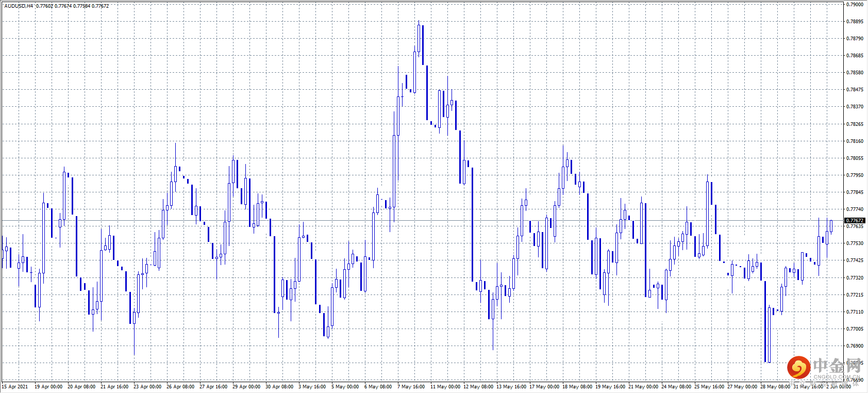Click the 27 May 00:00 time label
Viewport: 868px width, 393px height.
[x=742, y=387]
